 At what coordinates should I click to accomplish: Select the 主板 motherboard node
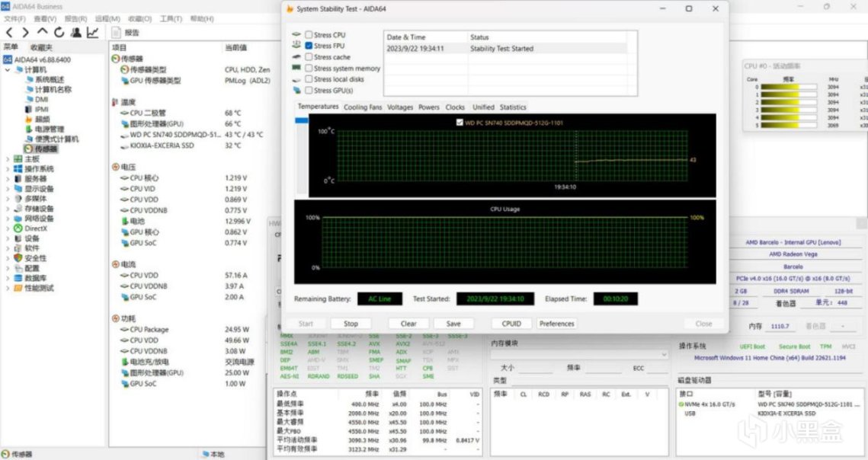click(27, 159)
